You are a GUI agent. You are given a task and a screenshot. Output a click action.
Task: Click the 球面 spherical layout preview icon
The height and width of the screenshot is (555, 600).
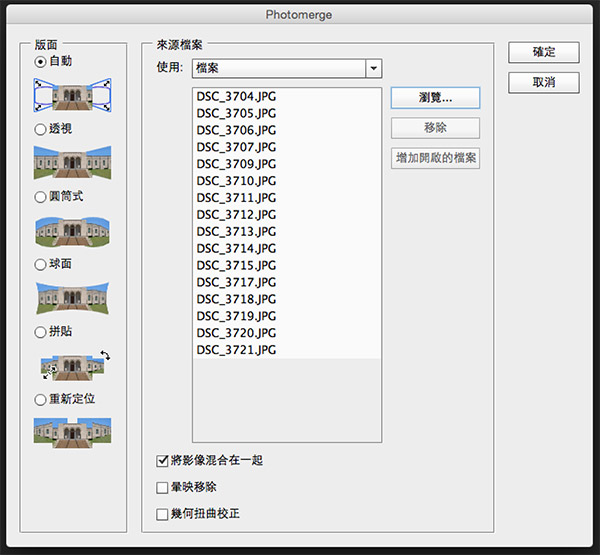(x=72, y=298)
